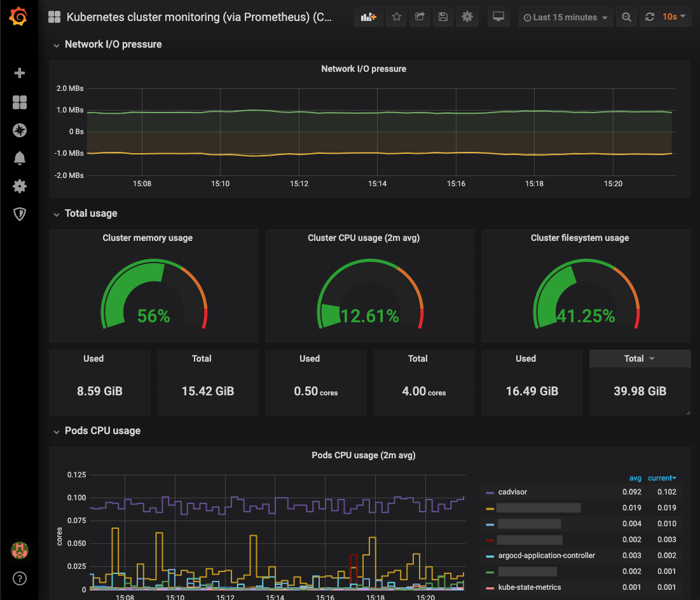
Task: Open the Explore compass icon in sidebar
Action: pyautogui.click(x=19, y=130)
